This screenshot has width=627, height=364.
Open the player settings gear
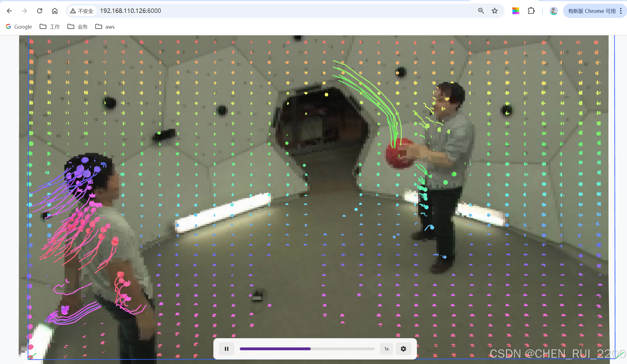pyautogui.click(x=403, y=349)
